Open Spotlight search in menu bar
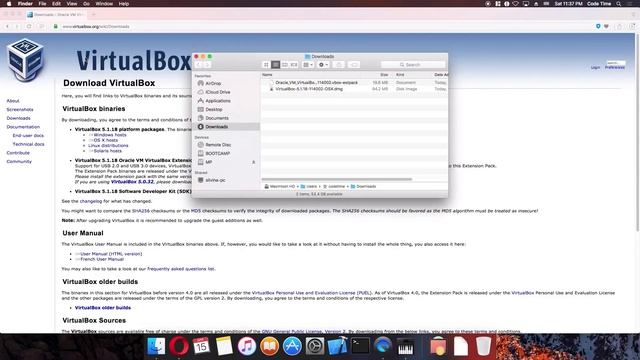The image size is (640, 360). 619,4
